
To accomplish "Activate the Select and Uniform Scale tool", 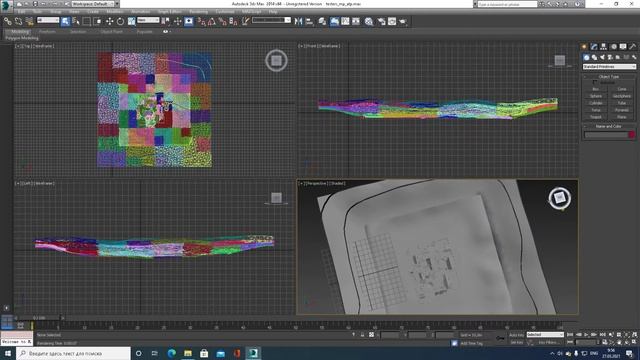I will point(131,21).
